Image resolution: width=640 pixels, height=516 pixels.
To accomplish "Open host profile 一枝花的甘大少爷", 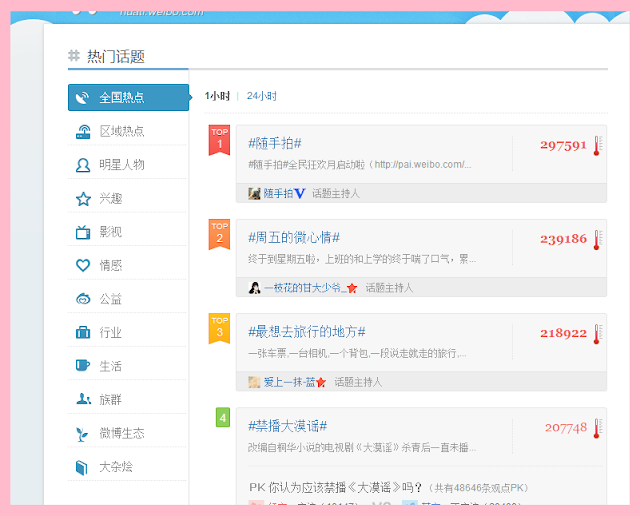I will pos(305,288).
